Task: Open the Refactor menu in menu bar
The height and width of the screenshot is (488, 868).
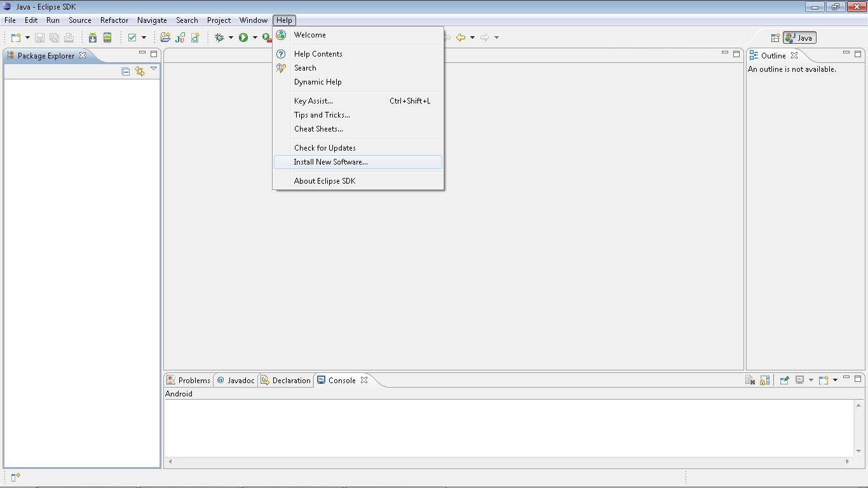Action: [x=114, y=20]
